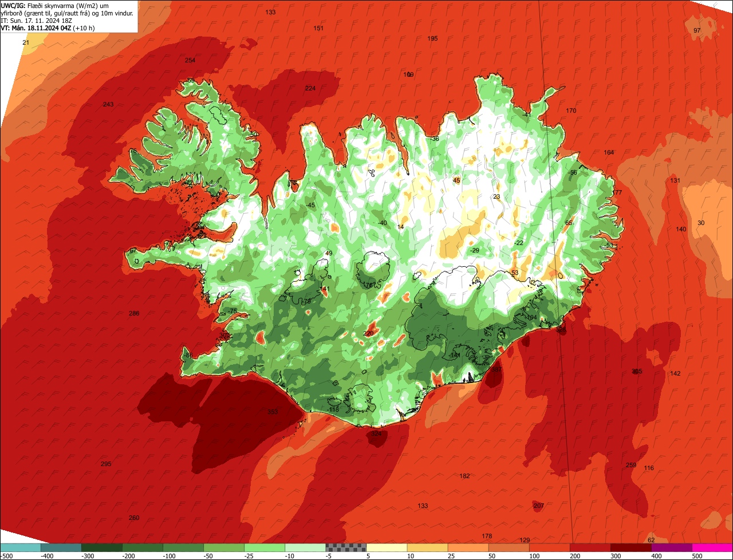Select the map value 260 near the bottom left
Screen dimensions: 733x560
pyautogui.click(x=134, y=518)
